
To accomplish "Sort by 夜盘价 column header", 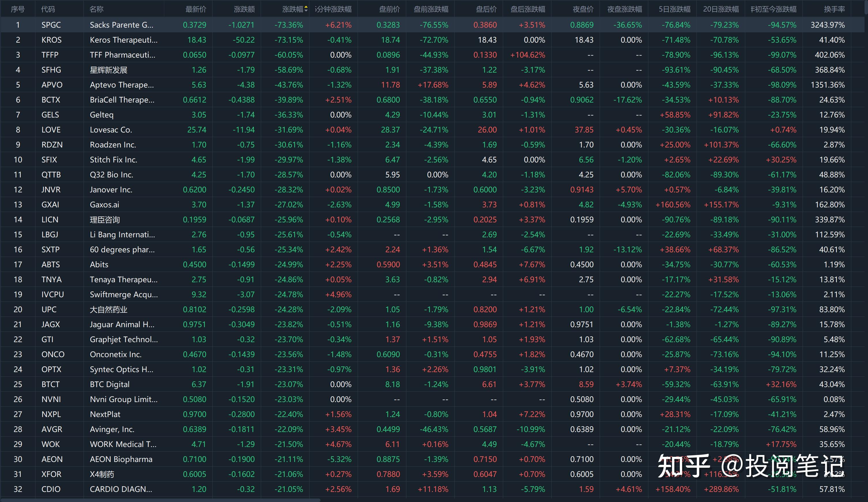I will [583, 9].
